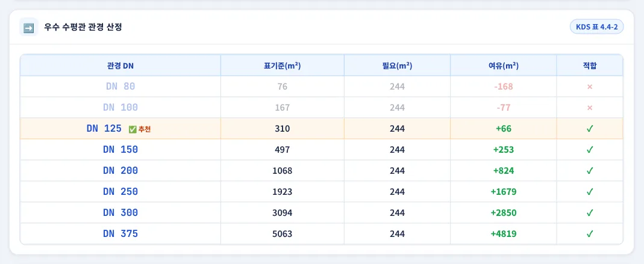Click the +66 margin value

[504, 129]
